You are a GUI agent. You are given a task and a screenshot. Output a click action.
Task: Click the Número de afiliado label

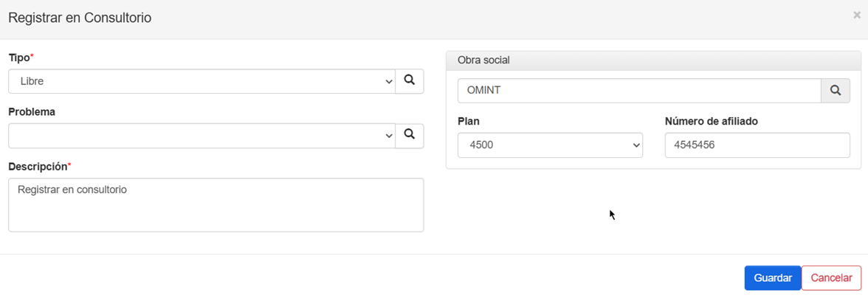711,121
